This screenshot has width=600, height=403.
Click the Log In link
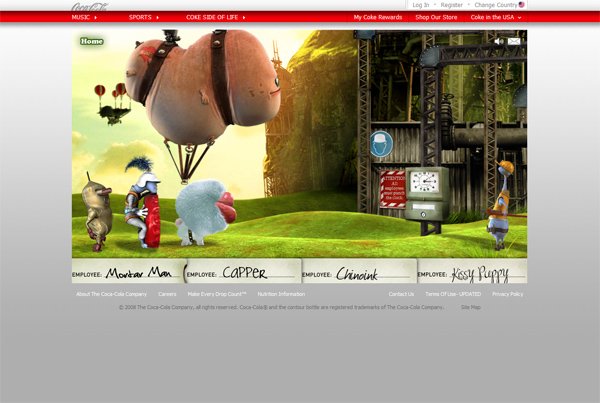point(421,5)
